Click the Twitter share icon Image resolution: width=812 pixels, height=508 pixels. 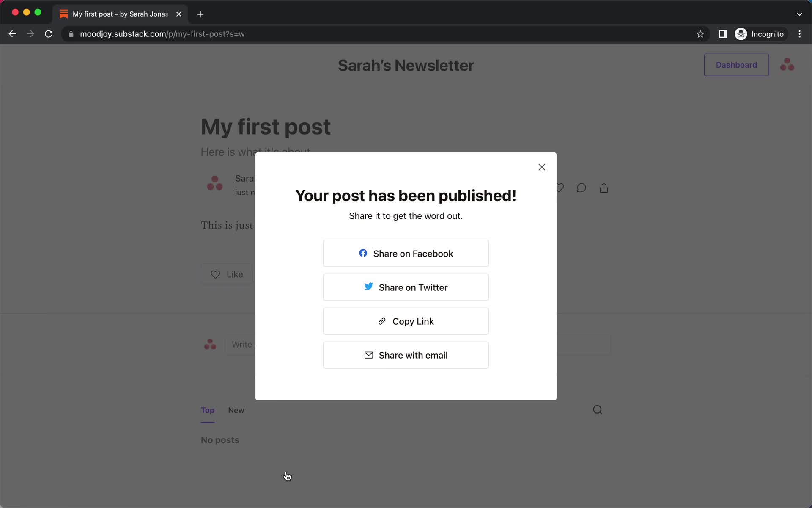click(369, 287)
